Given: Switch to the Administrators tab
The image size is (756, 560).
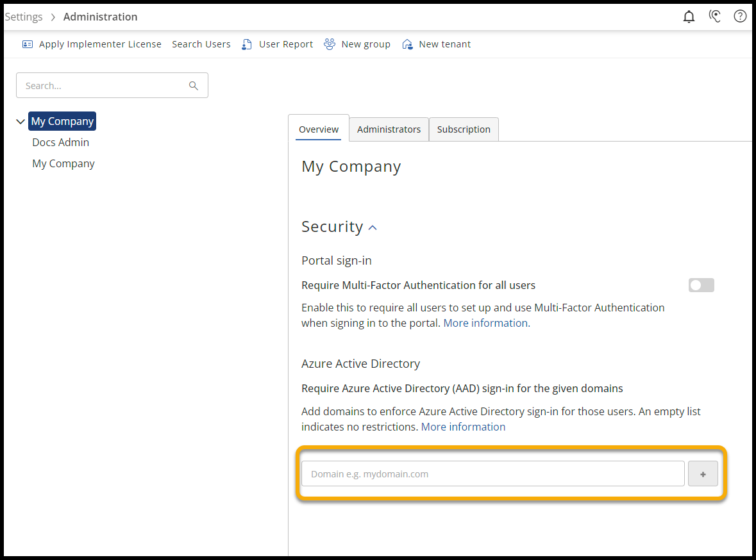Looking at the screenshot, I should pyautogui.click(x=389, y=129).
